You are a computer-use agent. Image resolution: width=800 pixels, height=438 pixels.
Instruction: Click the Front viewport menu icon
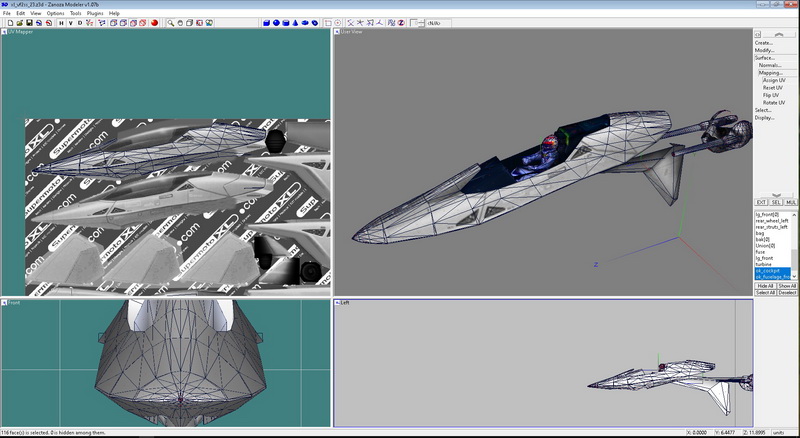(4, 303)
